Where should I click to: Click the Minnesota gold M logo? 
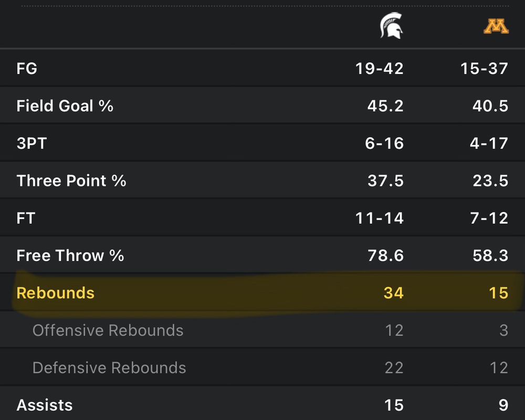(496, 27)
